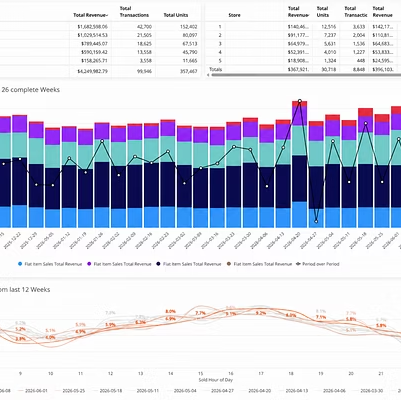
Task: Sort store table by Total Units header
Action: [x=323, y=12]
